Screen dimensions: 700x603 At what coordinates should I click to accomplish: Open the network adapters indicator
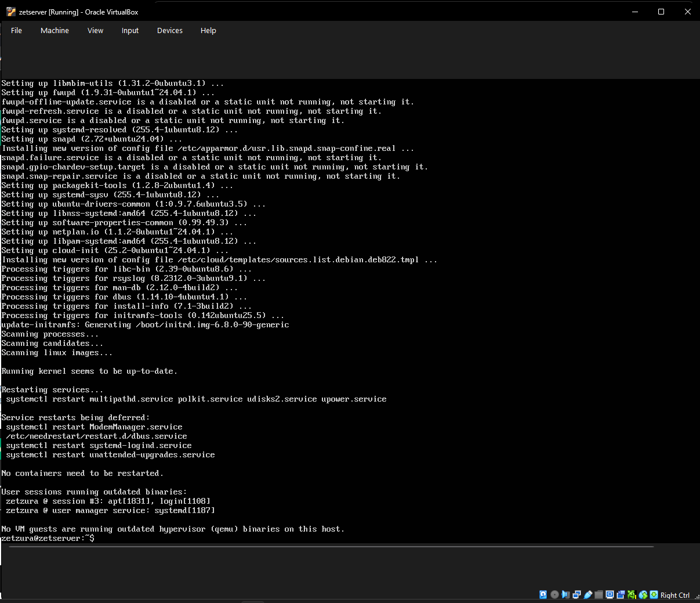[576, 594]
